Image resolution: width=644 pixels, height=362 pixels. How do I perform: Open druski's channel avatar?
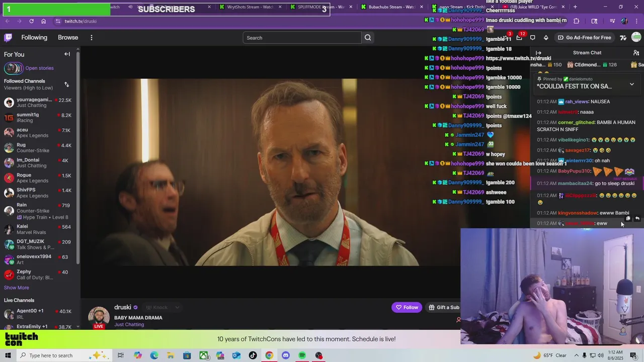(x=99, y=317)
